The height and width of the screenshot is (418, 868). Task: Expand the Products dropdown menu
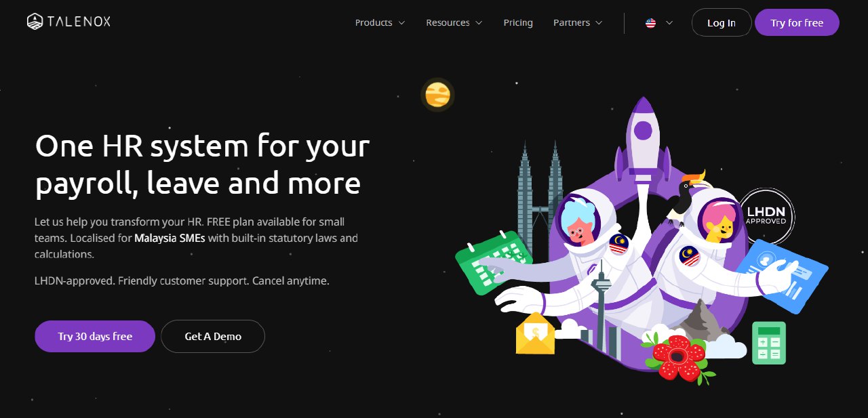380,23
